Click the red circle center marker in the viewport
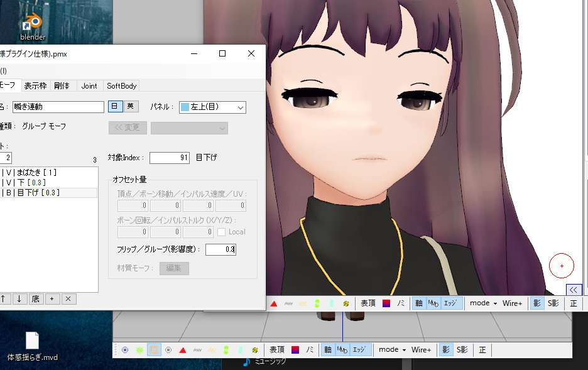This screenshot has height=370, width=588. 562,266
